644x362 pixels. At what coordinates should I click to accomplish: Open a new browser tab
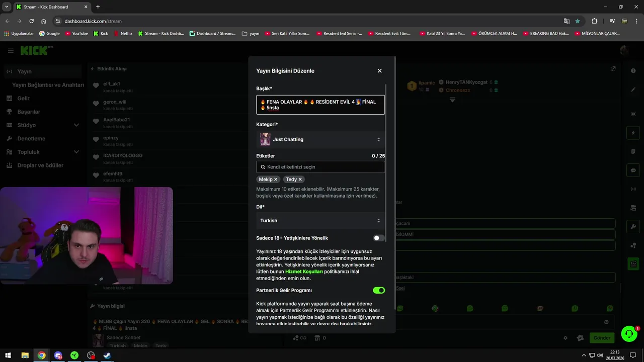(98, 7)
